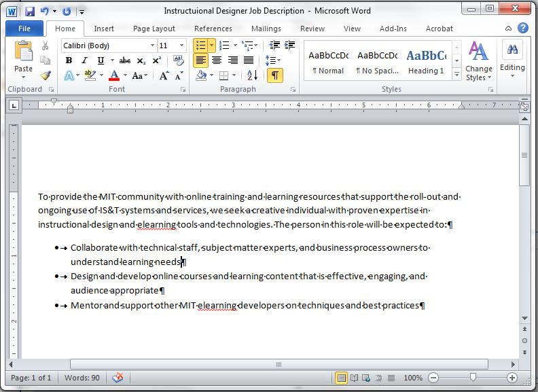Click the Change Styles button
This screenshot has width=538, height=392.
click(x=479, y=63)
